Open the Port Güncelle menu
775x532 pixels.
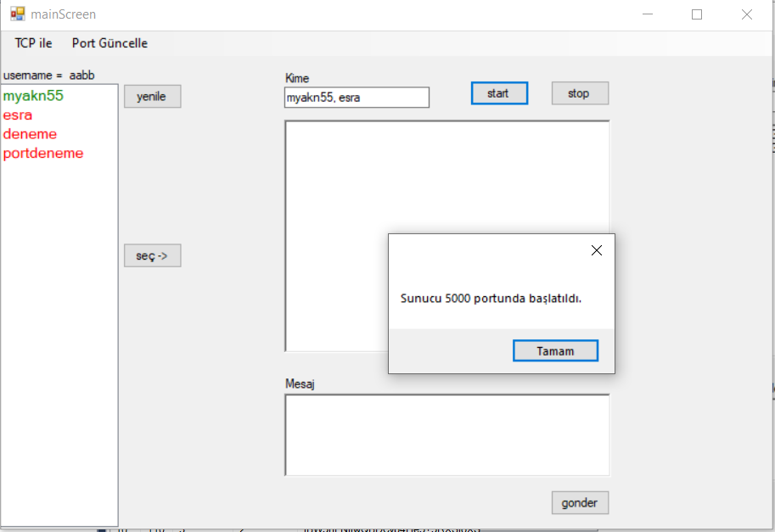tap(110, 43)
